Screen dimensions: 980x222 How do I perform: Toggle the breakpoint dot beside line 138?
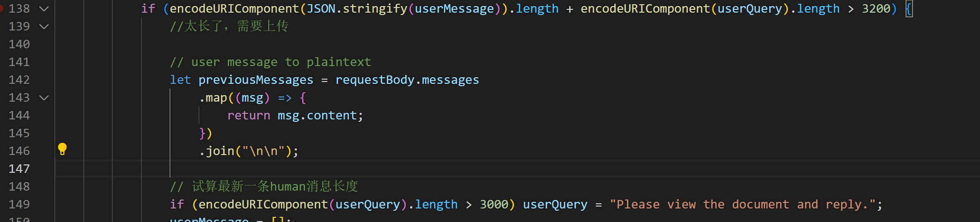(1, 8)
